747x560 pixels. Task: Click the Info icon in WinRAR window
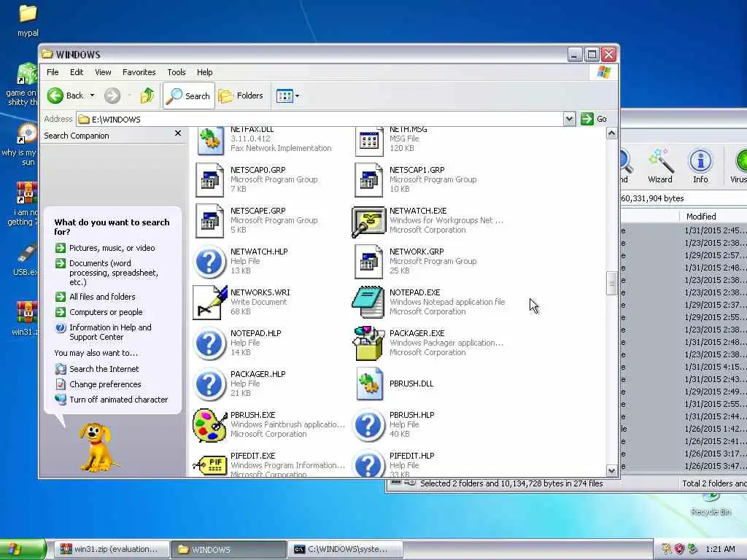(x=700, y=166)
